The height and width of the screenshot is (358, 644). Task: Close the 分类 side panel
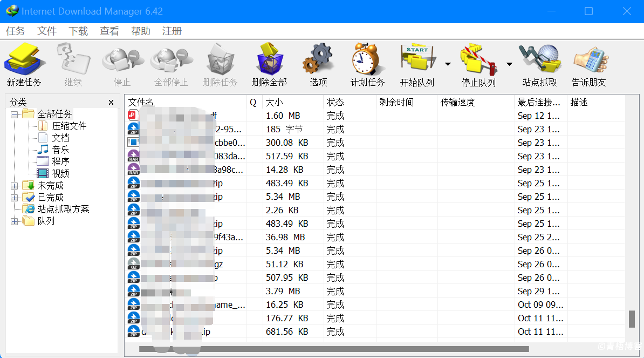click(x=111, y=103)
